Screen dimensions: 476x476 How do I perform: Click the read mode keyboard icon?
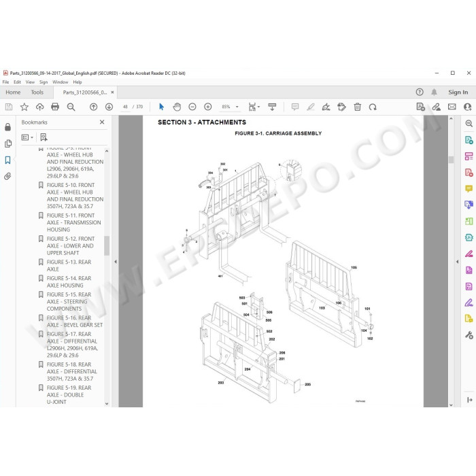pos(272,107)
